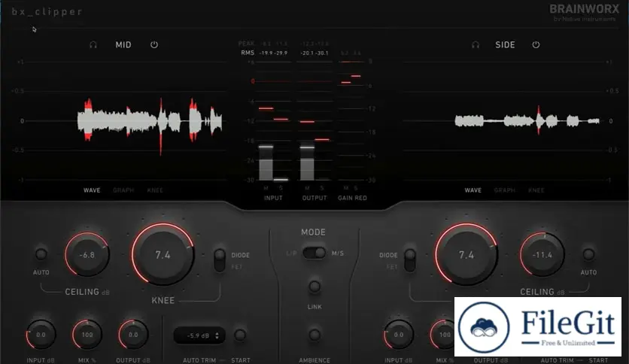Toggle the L/R to M/S mode switch

pyautogui.click(x=314, y=253)
